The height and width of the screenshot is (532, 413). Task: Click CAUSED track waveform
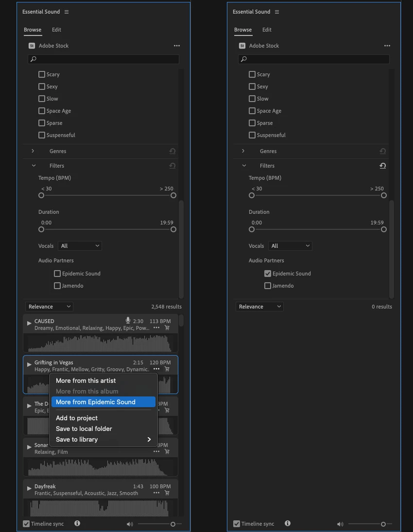point(100,343)
